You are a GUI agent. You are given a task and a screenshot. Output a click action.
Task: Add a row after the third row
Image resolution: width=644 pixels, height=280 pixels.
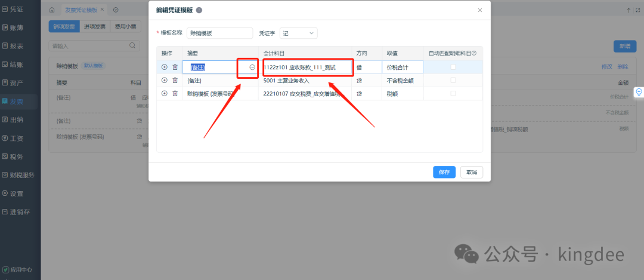165,94
